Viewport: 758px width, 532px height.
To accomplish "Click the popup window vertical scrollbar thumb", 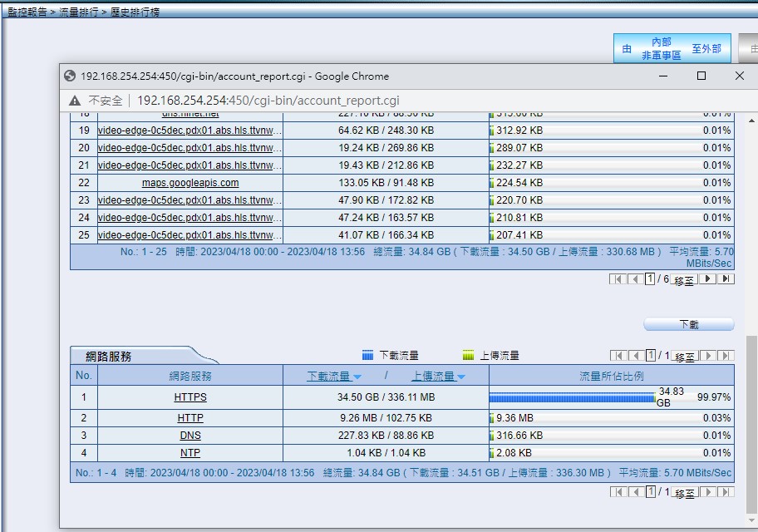I will [x=751, y=424].
